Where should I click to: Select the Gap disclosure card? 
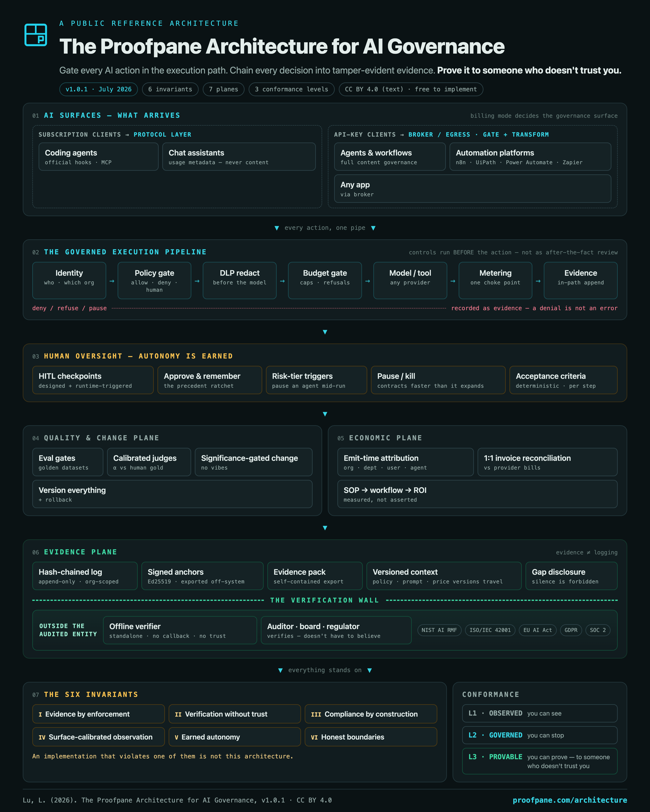(572, 576)
